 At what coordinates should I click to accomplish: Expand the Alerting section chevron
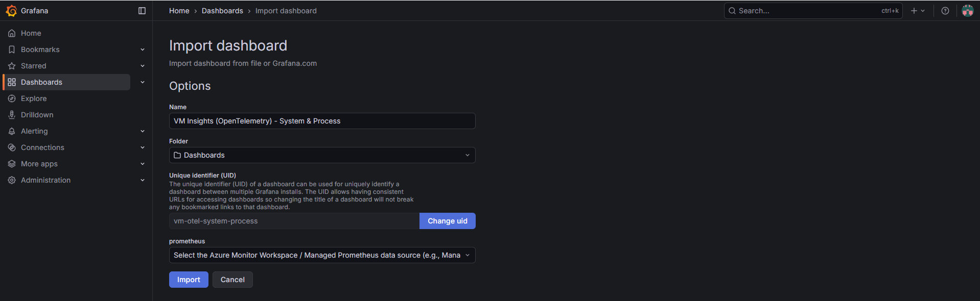point(143,131)
